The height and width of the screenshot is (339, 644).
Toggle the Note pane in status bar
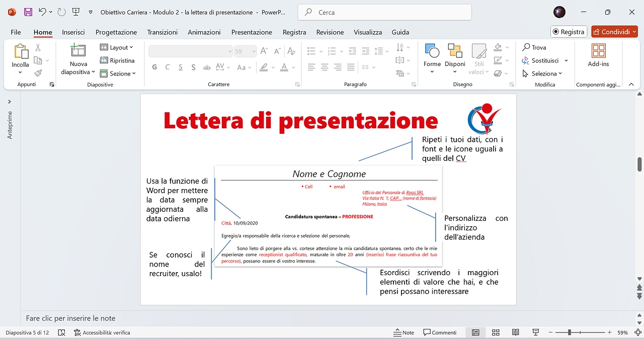[404, 332]
